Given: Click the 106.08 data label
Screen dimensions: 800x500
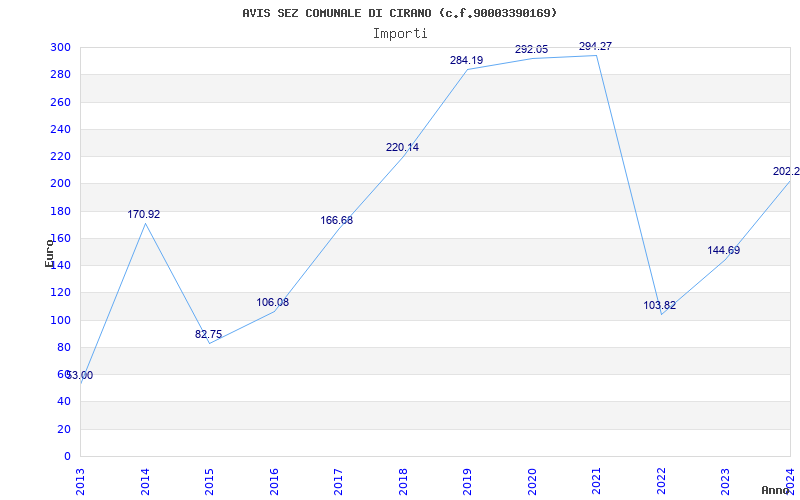Looking at the screenshot, I should point(272,303).
